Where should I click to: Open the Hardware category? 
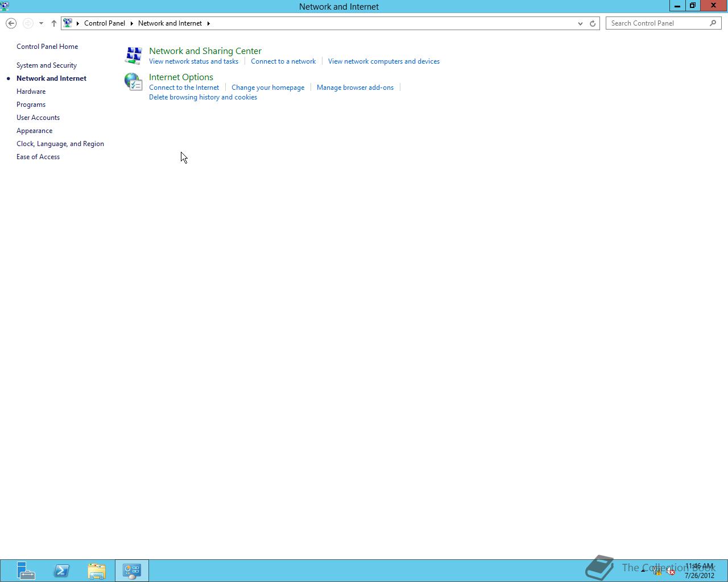(31, 92)
